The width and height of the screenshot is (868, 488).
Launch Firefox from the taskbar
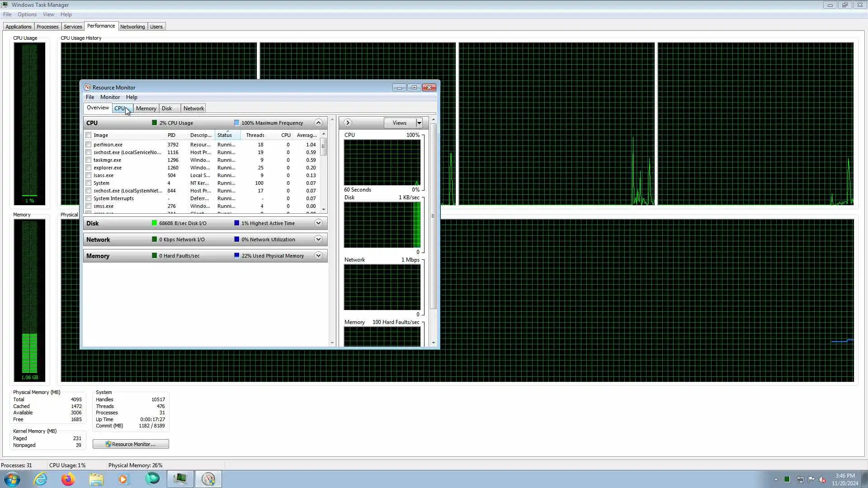pos(68,479)
